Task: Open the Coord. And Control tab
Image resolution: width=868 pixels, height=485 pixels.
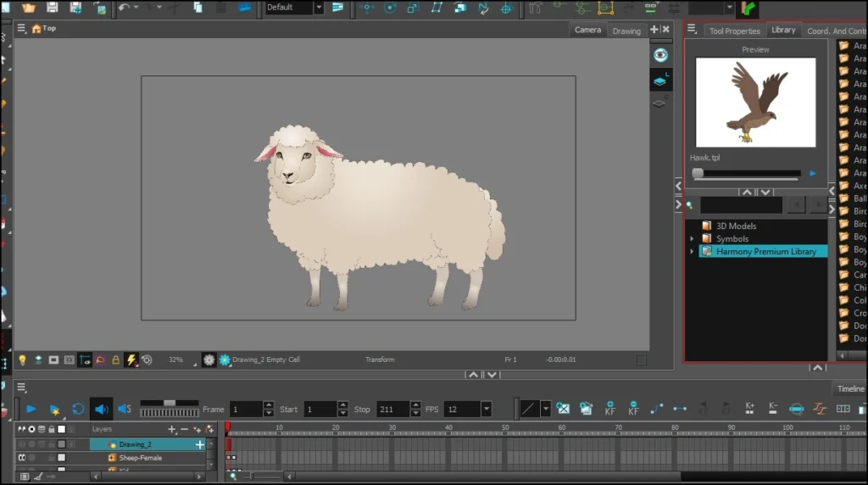Action: [x=835, y=31]
